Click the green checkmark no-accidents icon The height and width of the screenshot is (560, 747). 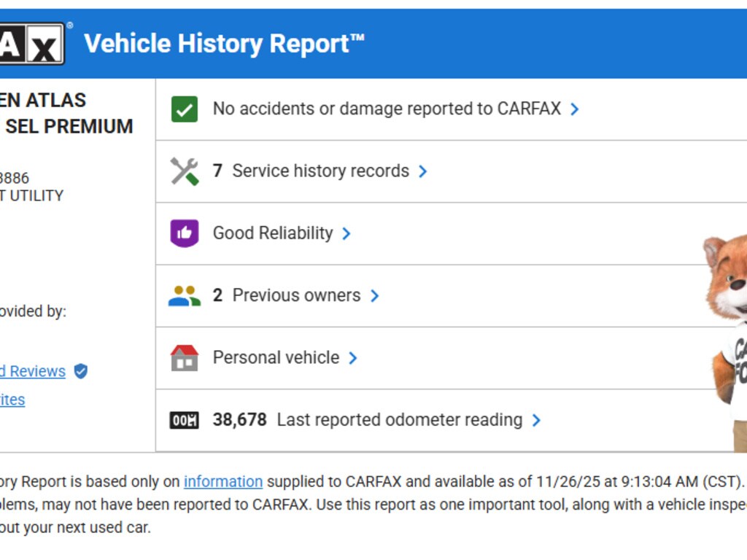tap(185, 109)
